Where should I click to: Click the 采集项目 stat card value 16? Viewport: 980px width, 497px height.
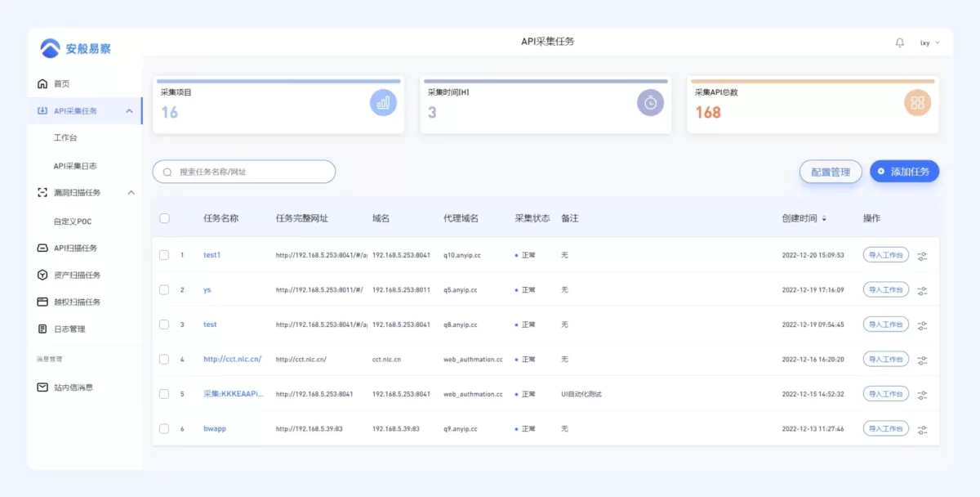tap(169, 112)
